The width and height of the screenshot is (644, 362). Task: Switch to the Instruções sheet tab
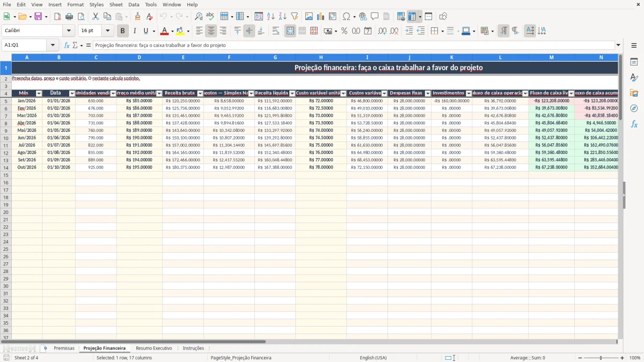tap(193, 348)
